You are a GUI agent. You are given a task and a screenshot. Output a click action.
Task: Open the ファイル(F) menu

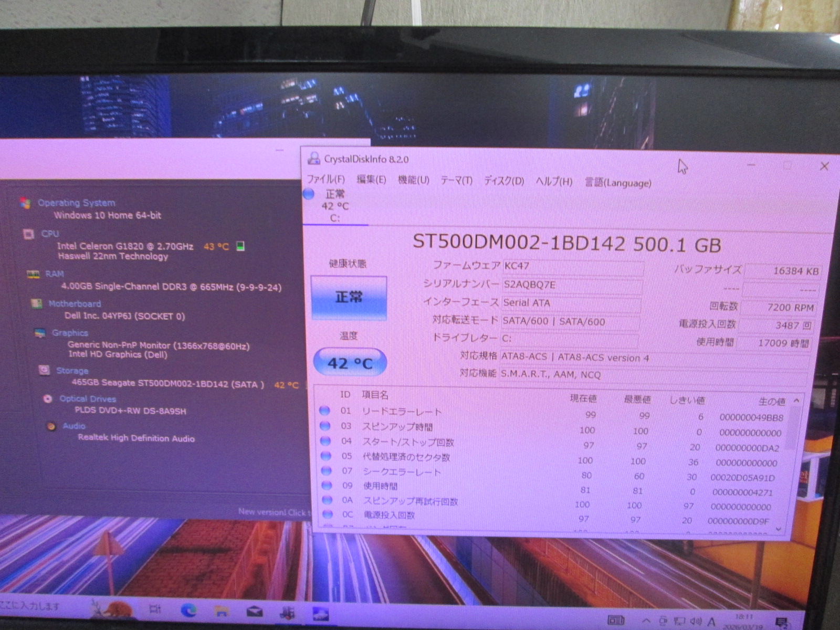tap(325, 180)
